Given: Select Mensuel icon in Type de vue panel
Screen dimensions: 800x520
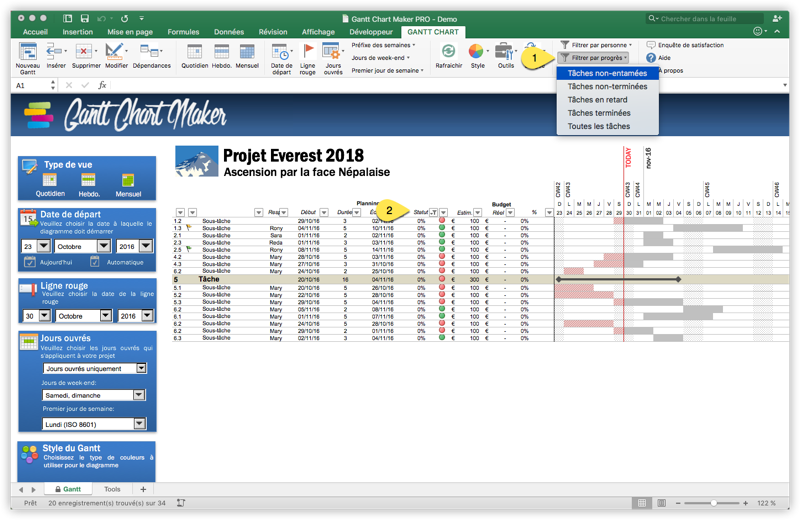Looking at the screenshot, I should (x=128, y=180).
